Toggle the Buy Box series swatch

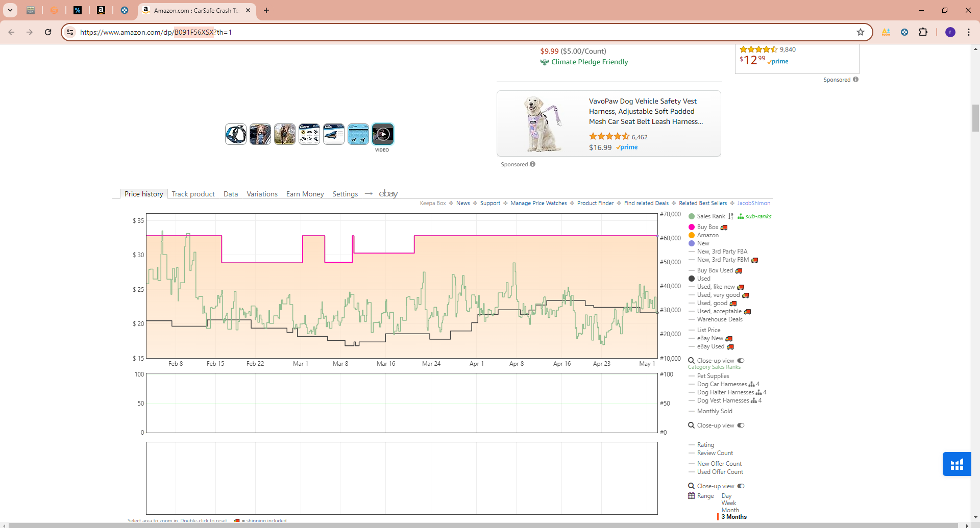(692, 227)
